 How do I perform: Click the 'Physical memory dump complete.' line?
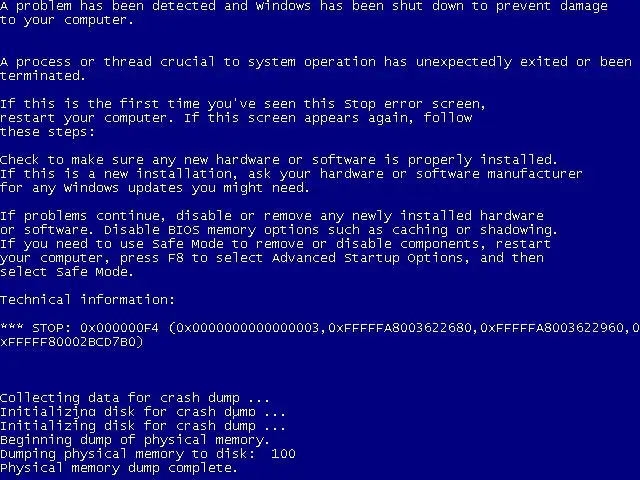pyautogui.click(x=119, y=468)
